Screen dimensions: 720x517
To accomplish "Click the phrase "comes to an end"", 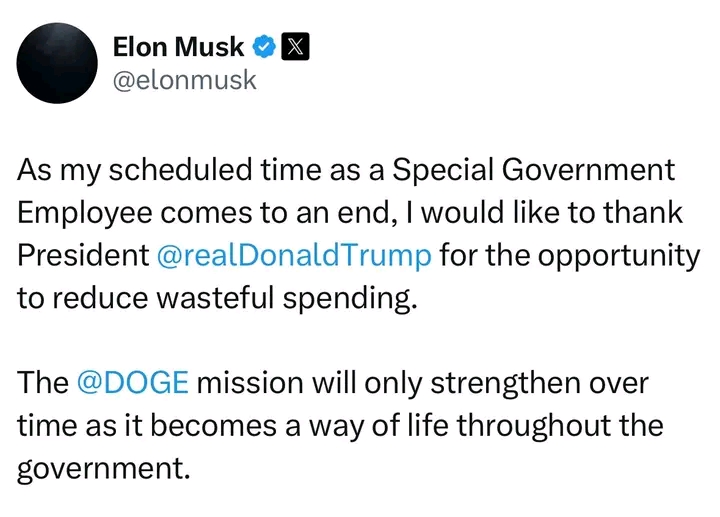I will (x=276, y=213).
